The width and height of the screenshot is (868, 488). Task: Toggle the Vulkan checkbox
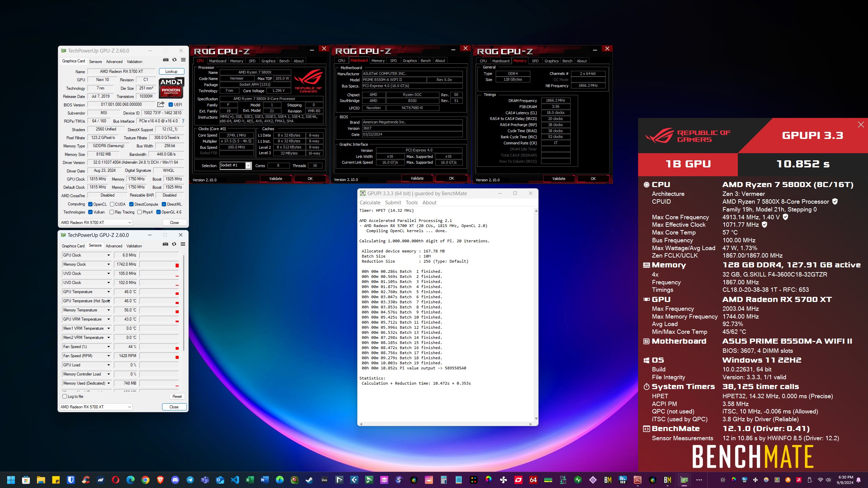pos(90,212)
